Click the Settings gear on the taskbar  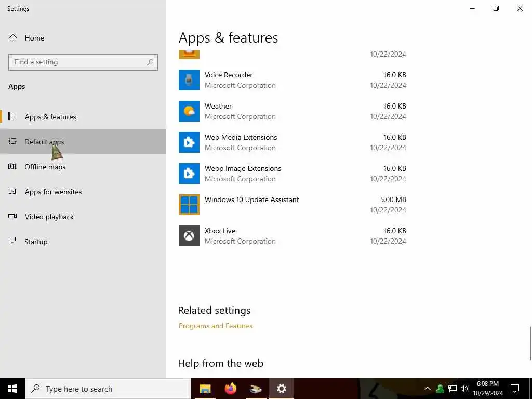point(281,389)
